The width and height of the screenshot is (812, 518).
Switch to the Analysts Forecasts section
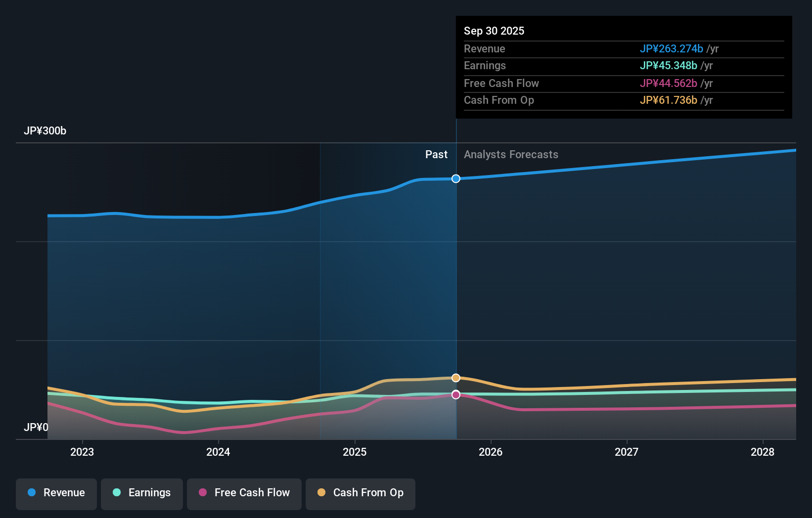tap(511, 154)
